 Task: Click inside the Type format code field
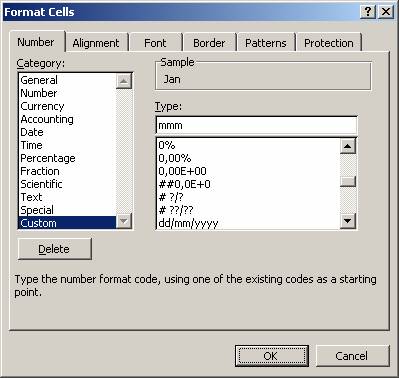click(x=256, y=126)
